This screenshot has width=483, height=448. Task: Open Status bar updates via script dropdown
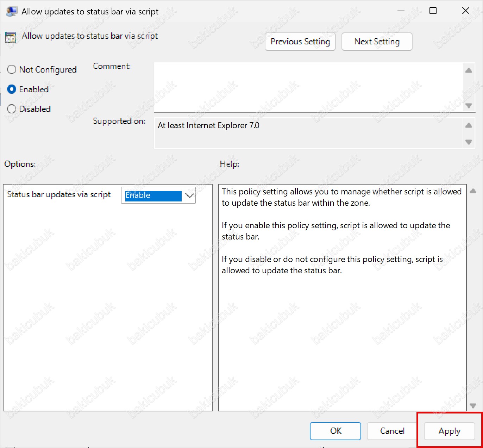pyautogui.click(x=158, y=195)
